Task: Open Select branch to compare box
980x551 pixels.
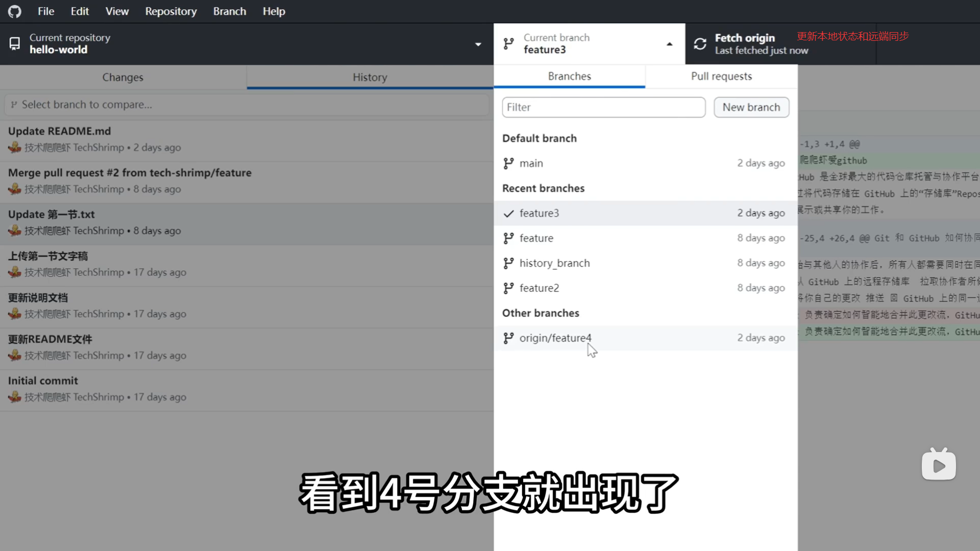Action: pos(247,105)
